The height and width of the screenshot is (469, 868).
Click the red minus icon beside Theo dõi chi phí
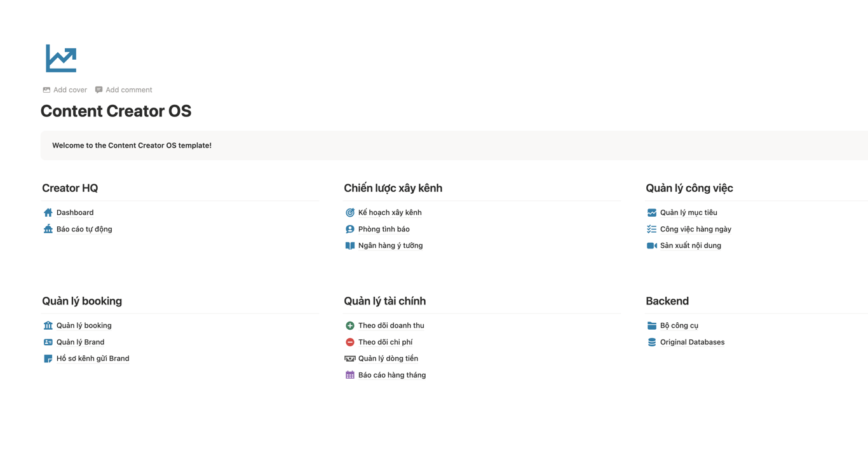point(350,342)
